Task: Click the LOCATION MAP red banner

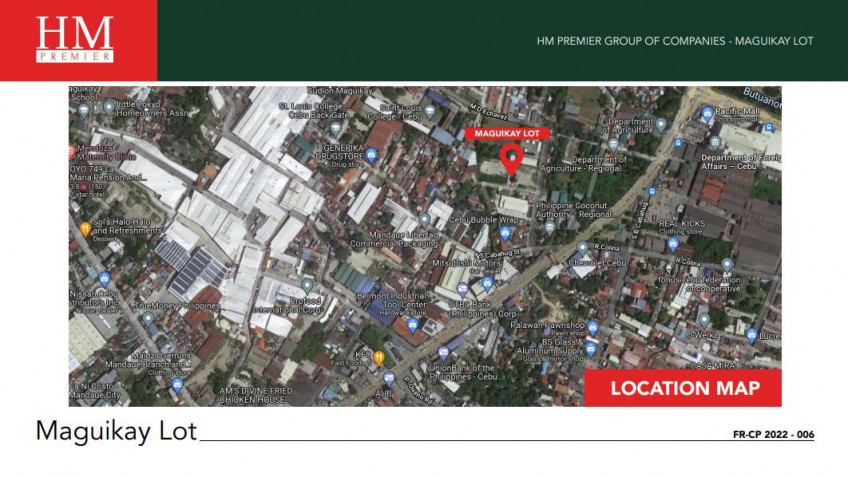Action: click(x=683, y=388)
